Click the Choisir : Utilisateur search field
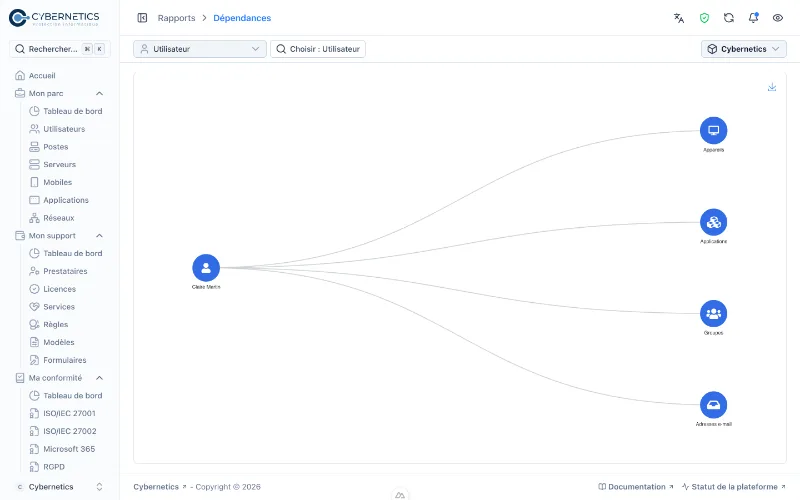Image resolution: width=800 pixels, height=500 pixels. [318, 49]
